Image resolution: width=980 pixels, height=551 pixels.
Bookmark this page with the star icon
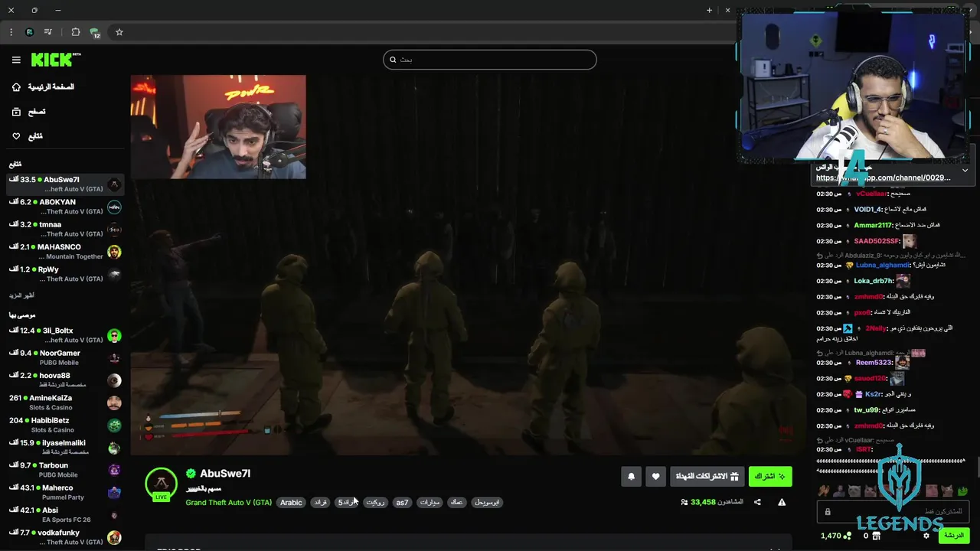pos(119,32)
